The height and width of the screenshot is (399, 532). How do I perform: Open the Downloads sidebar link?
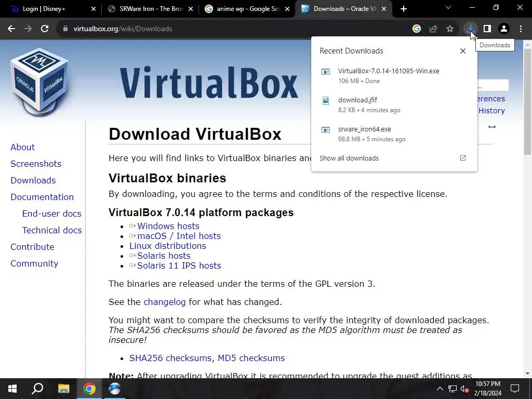(33, 180)
